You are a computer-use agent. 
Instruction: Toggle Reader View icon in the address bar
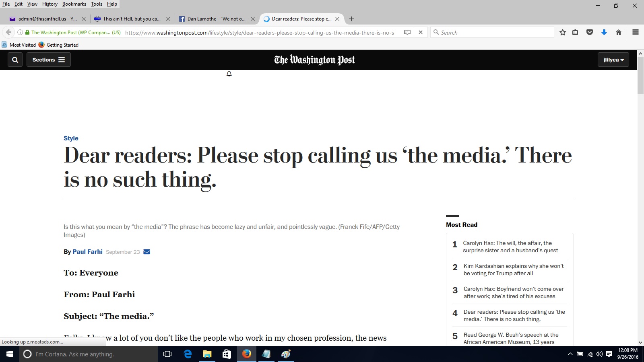point(407,33)
